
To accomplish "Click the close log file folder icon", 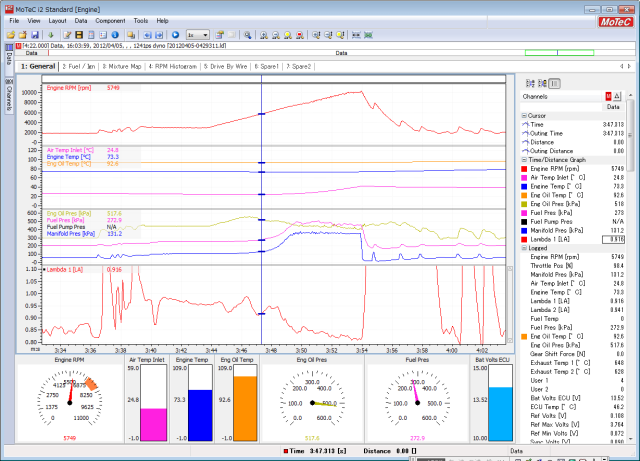I will point(23,35).
